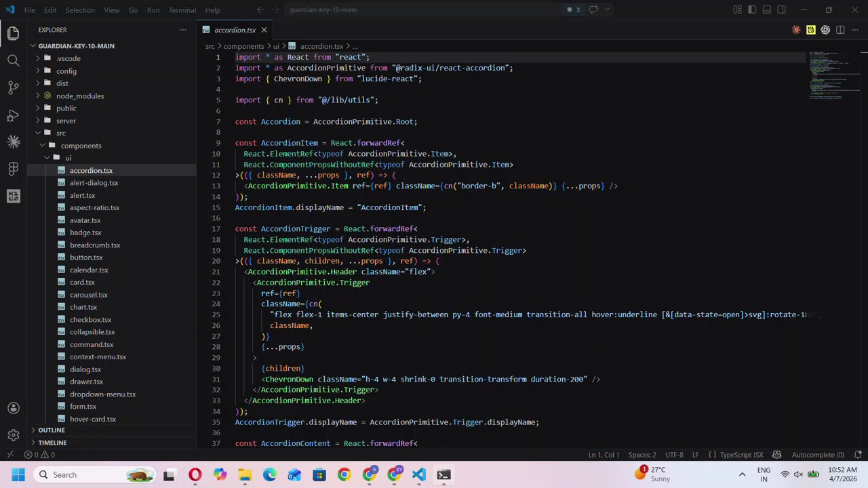The image size is (868, 488).
Task: Click the ChatGPT icon in the editor toolbar
Action: pos(825,30)
